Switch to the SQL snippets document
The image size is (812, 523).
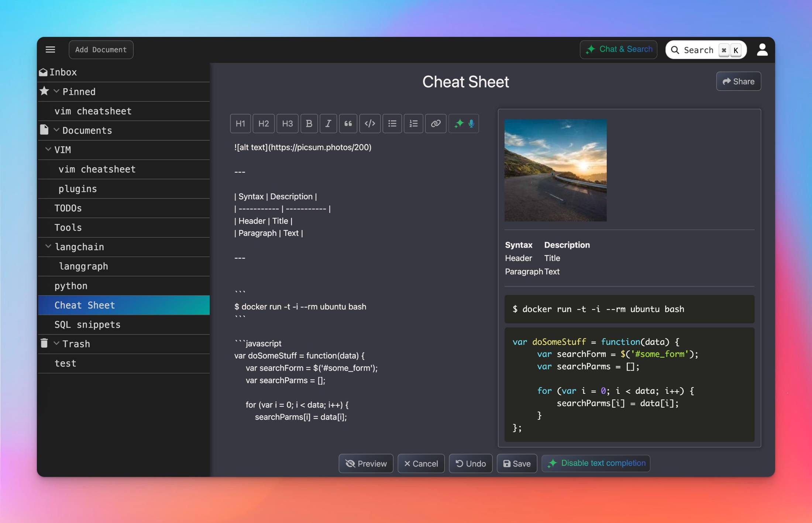click(x=87, y=324)
